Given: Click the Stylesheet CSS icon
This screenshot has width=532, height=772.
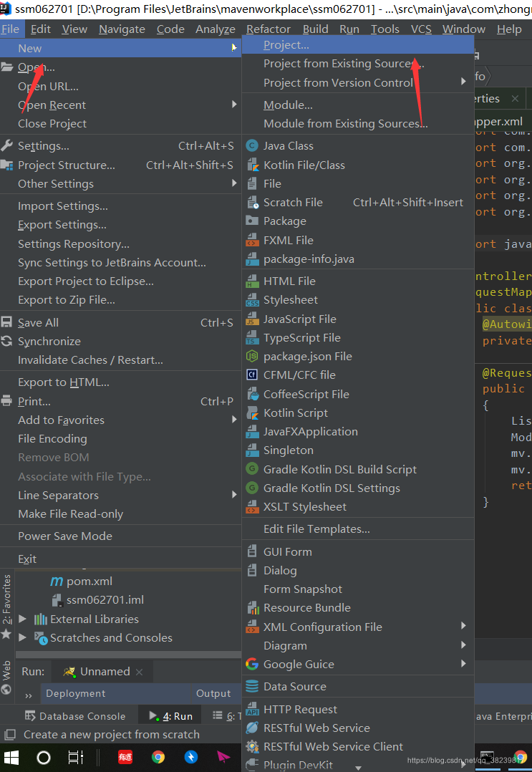Looking at the screenshot, I should tap(252, 300).
